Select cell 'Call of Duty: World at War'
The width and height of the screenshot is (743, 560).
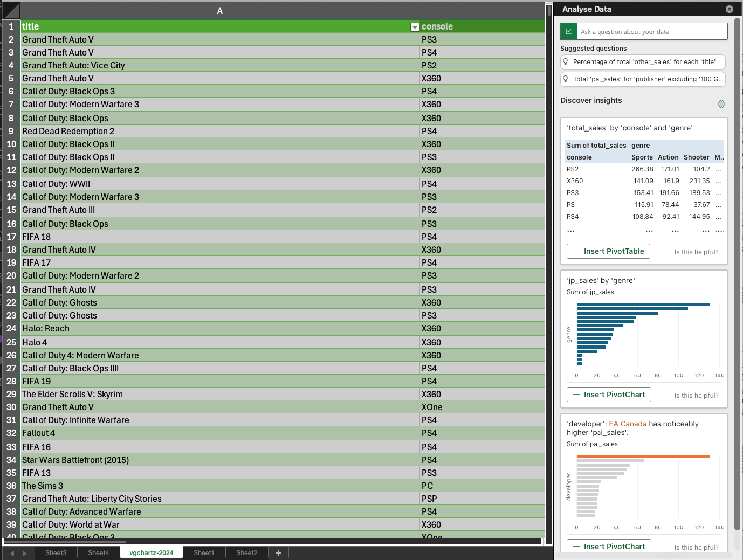(221, 524)
